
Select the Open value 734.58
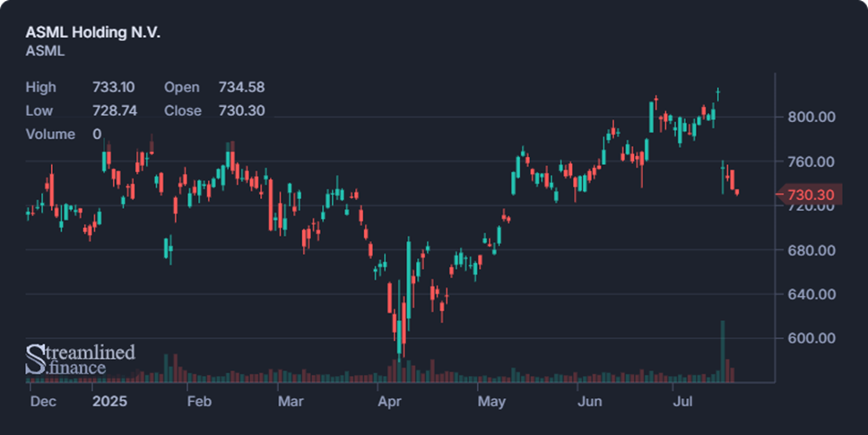pos(241,87)
